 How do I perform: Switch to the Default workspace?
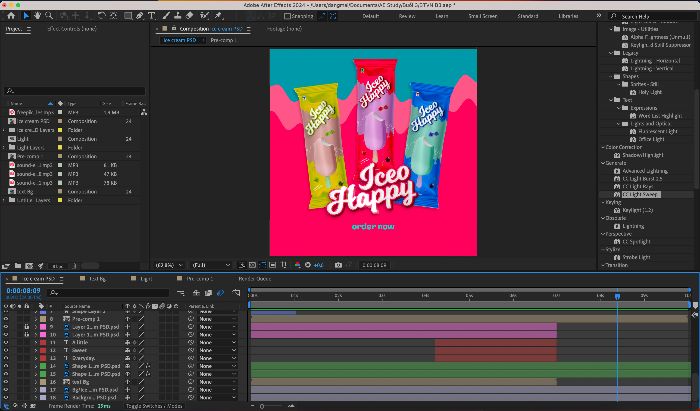(371, 16)
